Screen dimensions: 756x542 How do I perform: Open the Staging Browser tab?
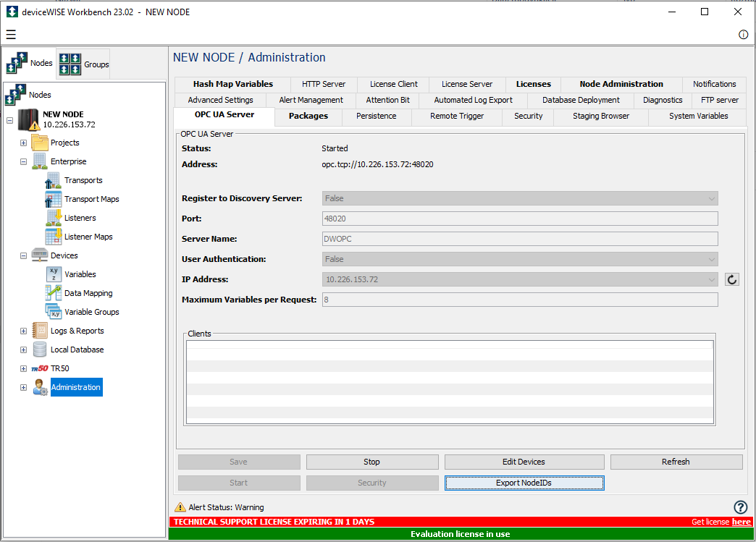[601, 116]
